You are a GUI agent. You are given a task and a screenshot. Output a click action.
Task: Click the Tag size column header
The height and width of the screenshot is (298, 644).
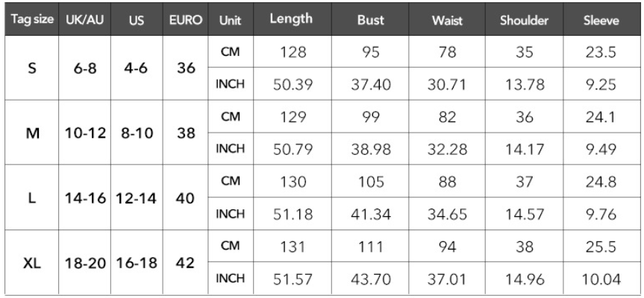32,19
